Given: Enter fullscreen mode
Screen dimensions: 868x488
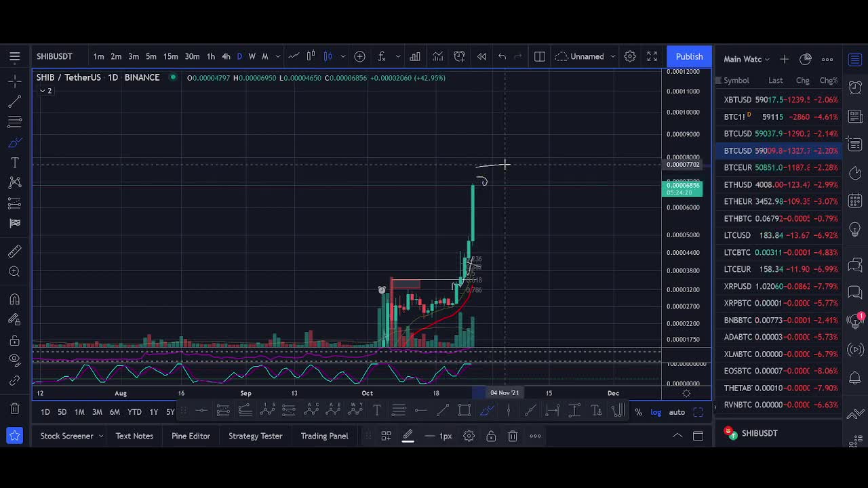Looking at the screenshot, I should 652,56.
